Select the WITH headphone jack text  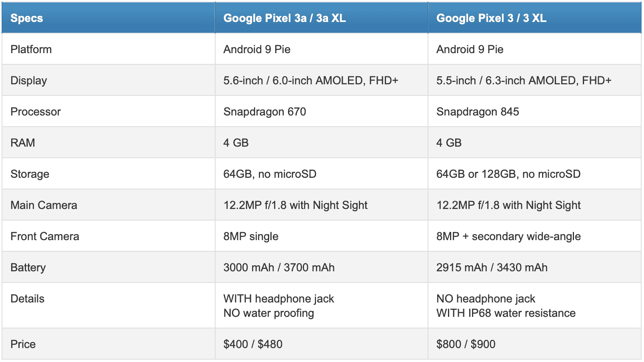pos(279,298)
